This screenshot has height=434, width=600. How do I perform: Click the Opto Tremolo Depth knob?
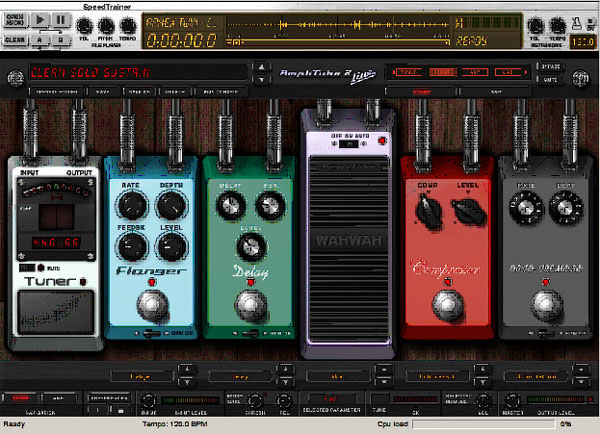[x=566, y=208]
